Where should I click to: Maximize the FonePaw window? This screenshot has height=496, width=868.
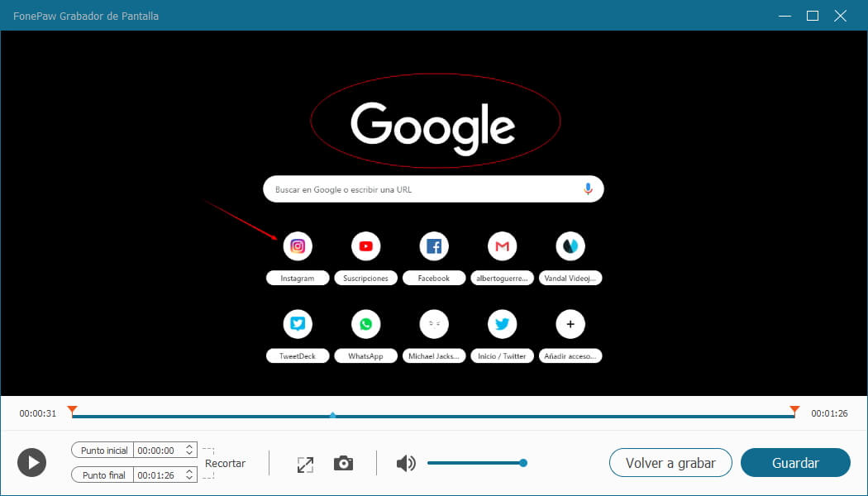pos(812,16)
